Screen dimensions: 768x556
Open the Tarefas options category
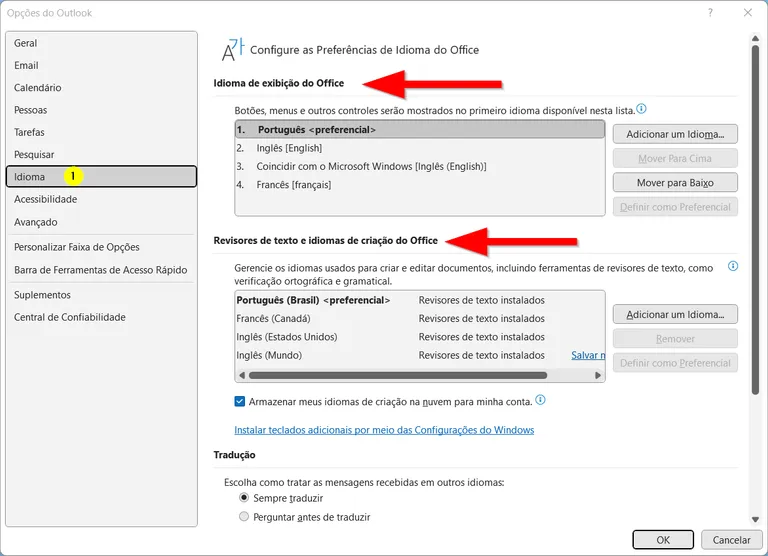[101, 132]
